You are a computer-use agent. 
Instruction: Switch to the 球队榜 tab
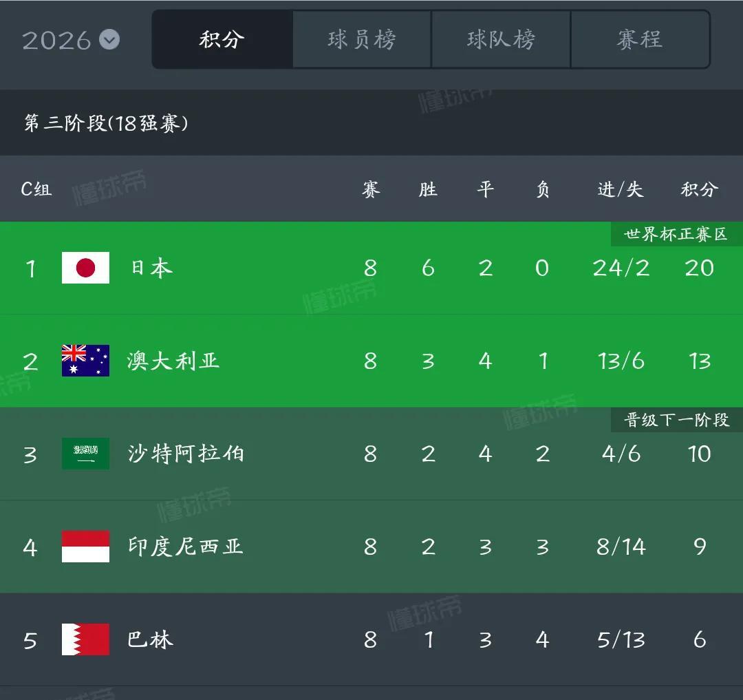click(501, 39)
